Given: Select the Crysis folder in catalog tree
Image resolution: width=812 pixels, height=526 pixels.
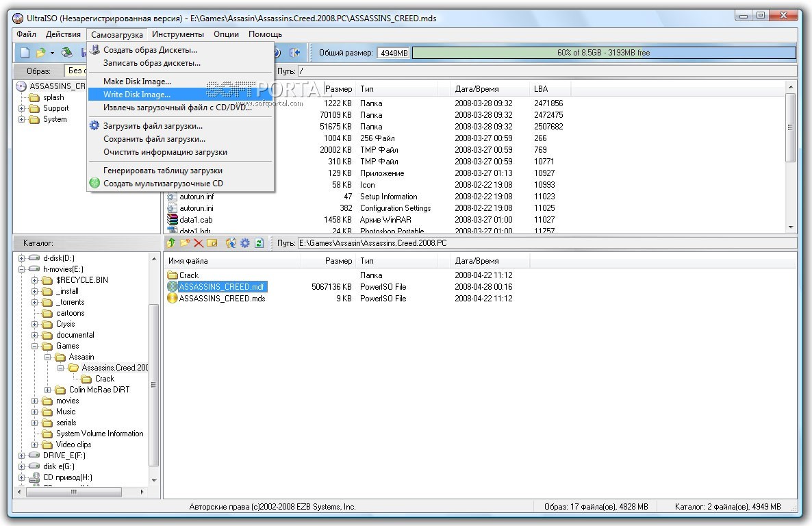Looking at the screenshot, I should pos(65,324).
